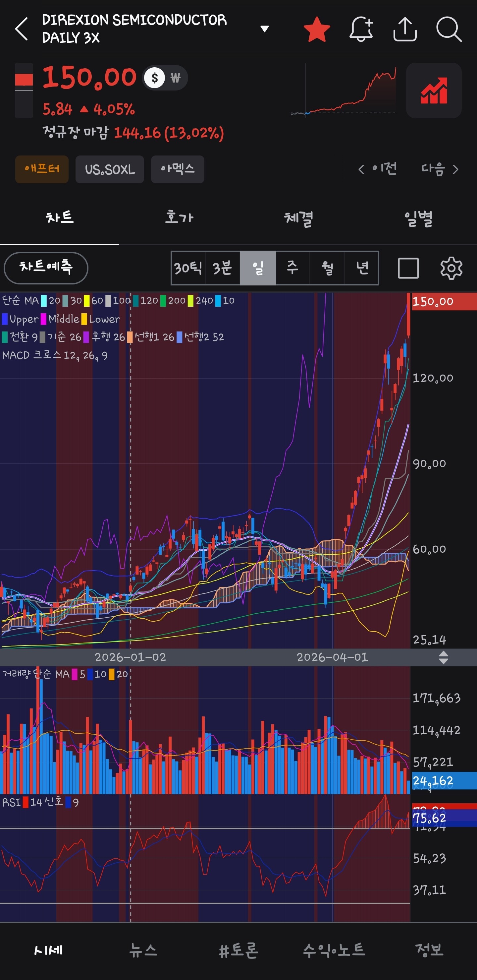This screenshot has height=980, width=477.
Task: Open the search magnifier icon
Action: pyautogui.click(x=449, y=29)
